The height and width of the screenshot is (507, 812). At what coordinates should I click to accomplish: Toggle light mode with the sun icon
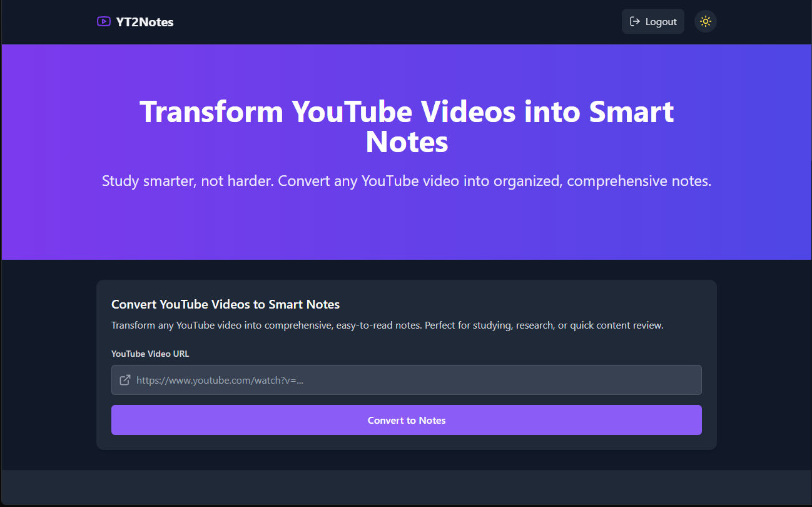click(x=706, y=21)
